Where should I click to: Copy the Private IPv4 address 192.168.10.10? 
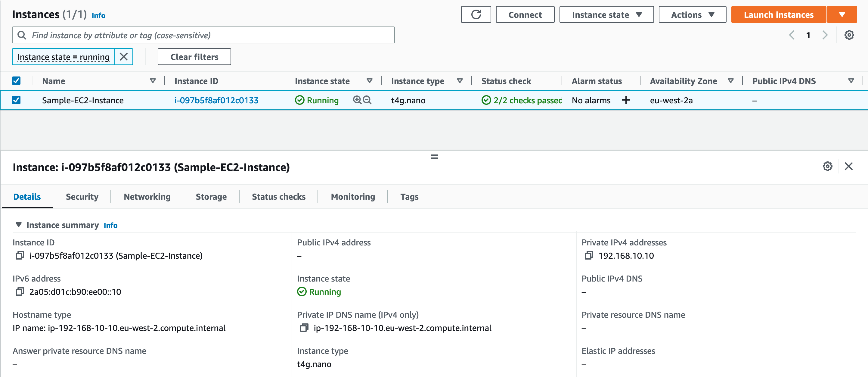click(x=590, y=256)
